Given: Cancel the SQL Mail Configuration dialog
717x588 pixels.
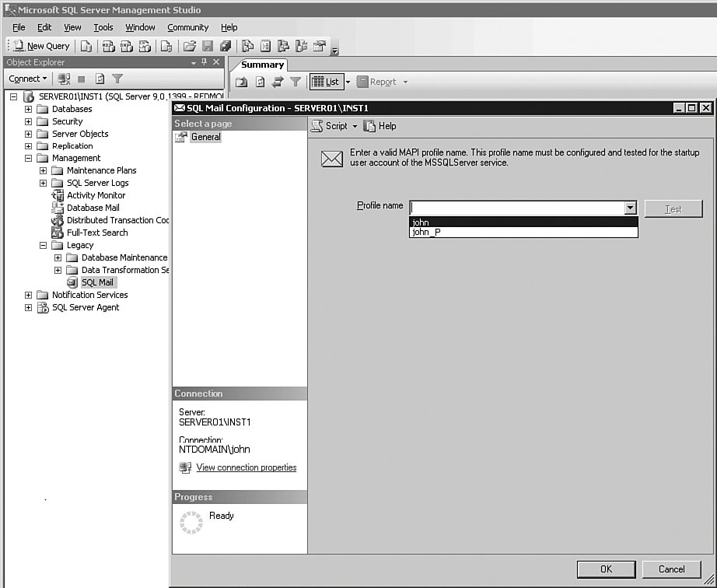Looking at the screenshot, I should coord(672,569).
